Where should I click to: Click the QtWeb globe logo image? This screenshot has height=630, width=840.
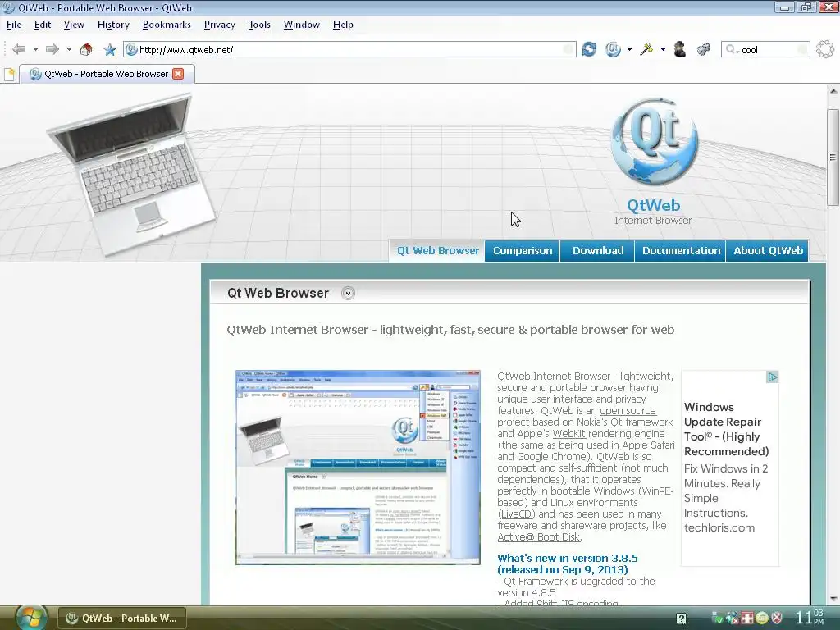click(x=654, y=141)
